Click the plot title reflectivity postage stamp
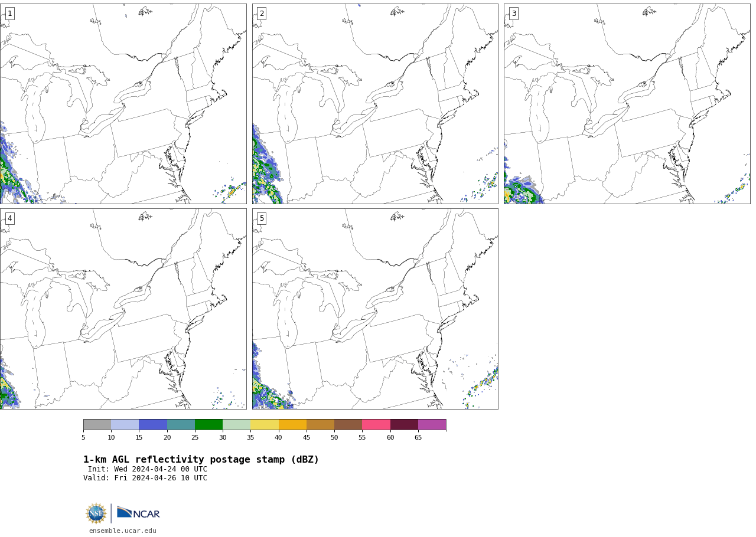Viewport: 756px width, 537px height. point(201,460)
